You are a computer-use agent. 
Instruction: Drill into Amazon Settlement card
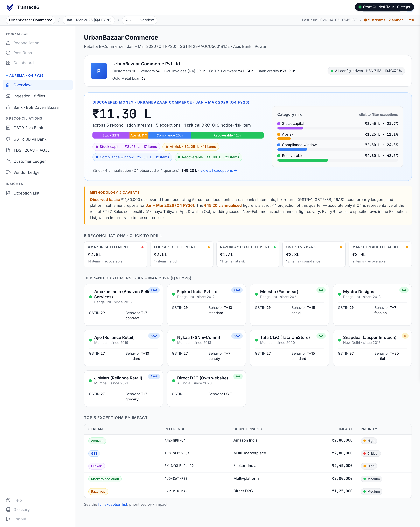coord(116,254)
